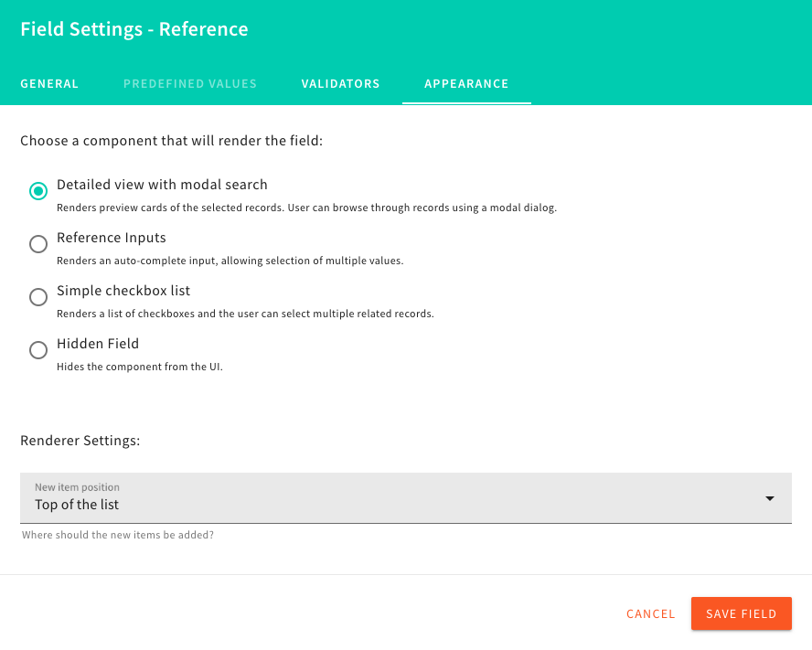Select the APPEARANCE tab
Image resolution: width=812 pixels, height=650 pixels.
tap(466, 83)
